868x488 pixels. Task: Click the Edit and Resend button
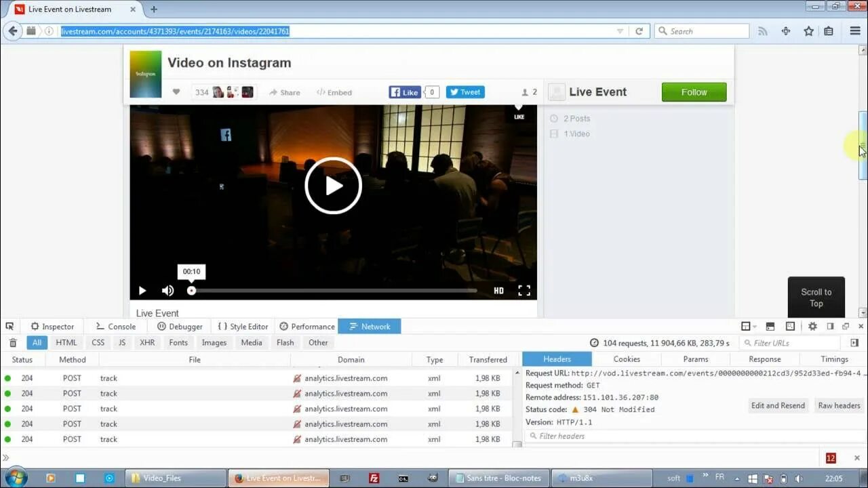click(x=778, y=405)
